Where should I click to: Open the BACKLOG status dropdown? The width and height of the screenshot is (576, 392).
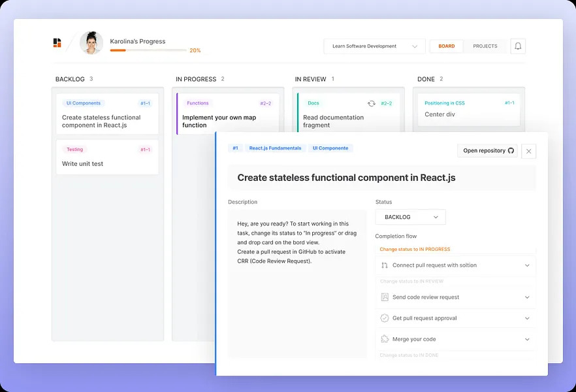(410, 217)
